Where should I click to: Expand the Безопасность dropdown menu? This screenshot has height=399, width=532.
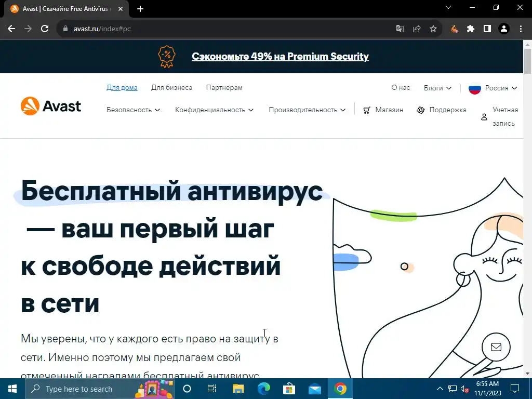[134, 110]
